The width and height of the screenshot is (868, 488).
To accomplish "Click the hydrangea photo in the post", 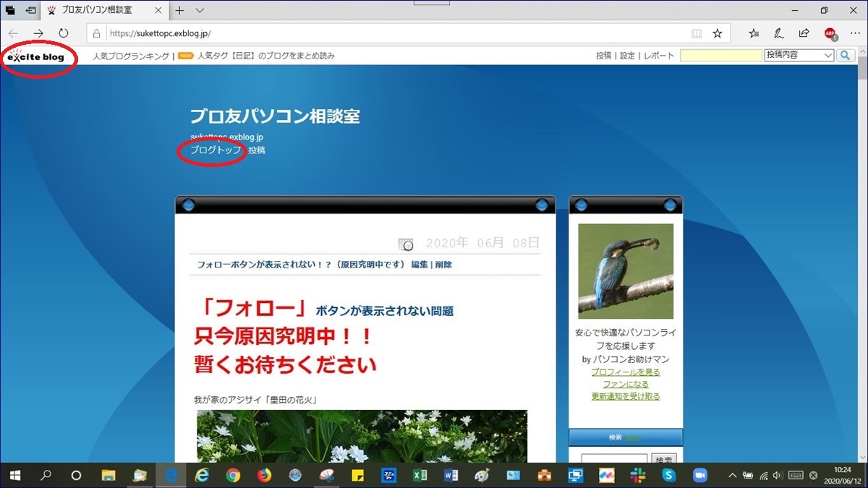I will click(x=362, y=436).
